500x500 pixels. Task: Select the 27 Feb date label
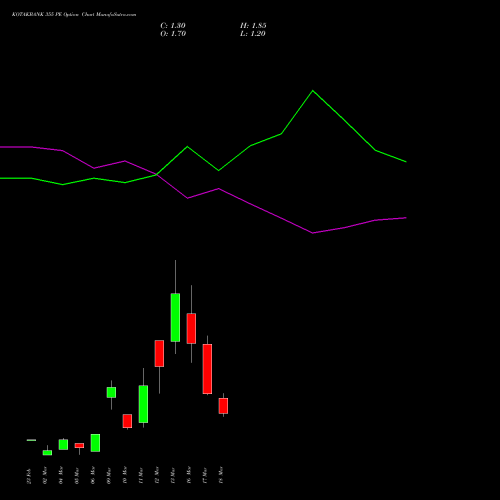[29, 476]
